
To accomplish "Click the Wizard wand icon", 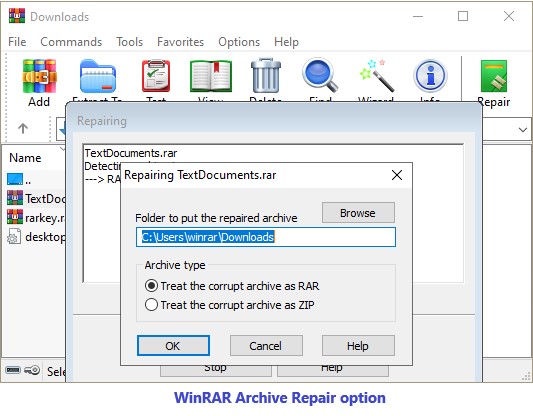I will [x=376, y=75].
